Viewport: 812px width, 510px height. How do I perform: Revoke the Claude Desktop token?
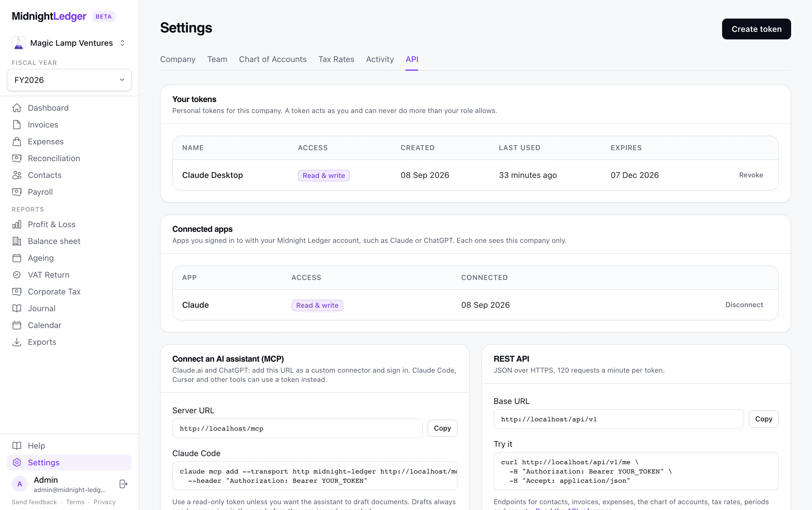(x=751, y=175)
